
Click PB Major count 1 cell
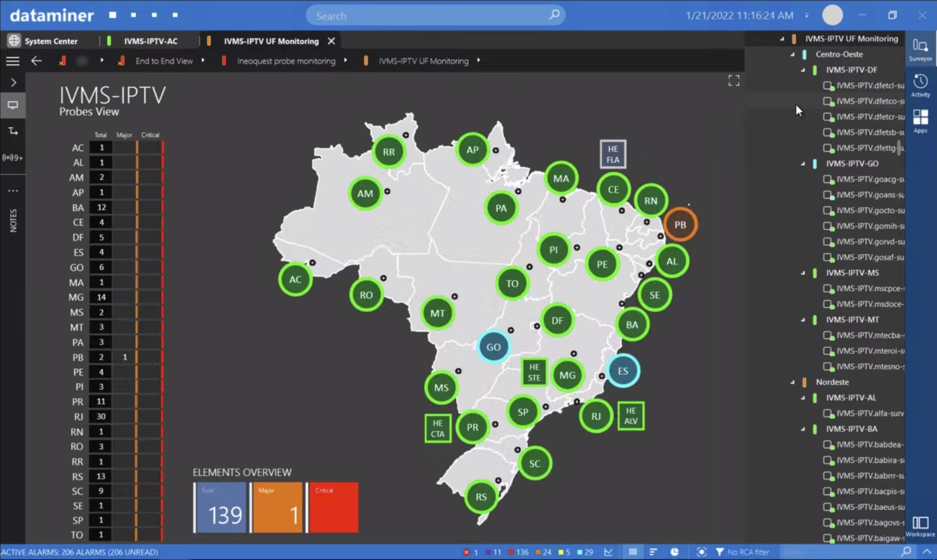click(x=125, y=357)
